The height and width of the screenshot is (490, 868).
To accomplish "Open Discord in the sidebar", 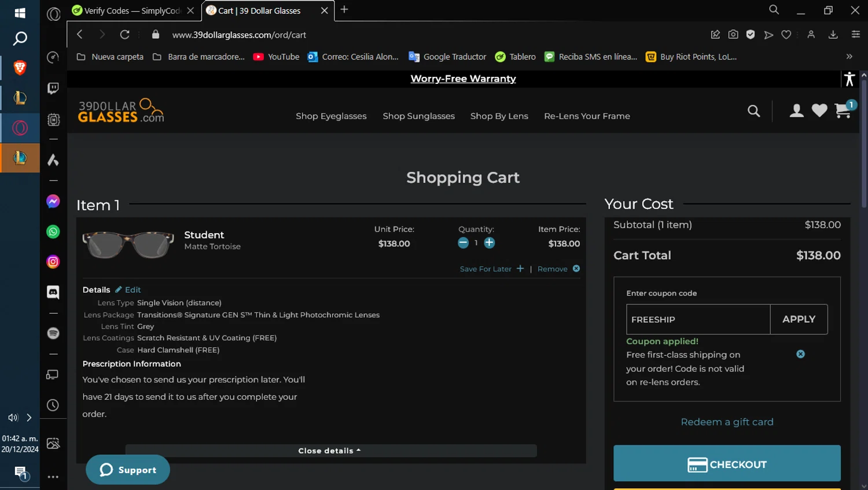I will [53, 292].
